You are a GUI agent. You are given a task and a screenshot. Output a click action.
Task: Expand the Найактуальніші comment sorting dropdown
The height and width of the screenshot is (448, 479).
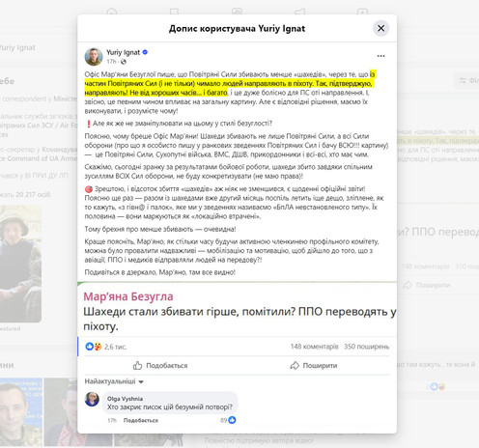coord(114,381)
